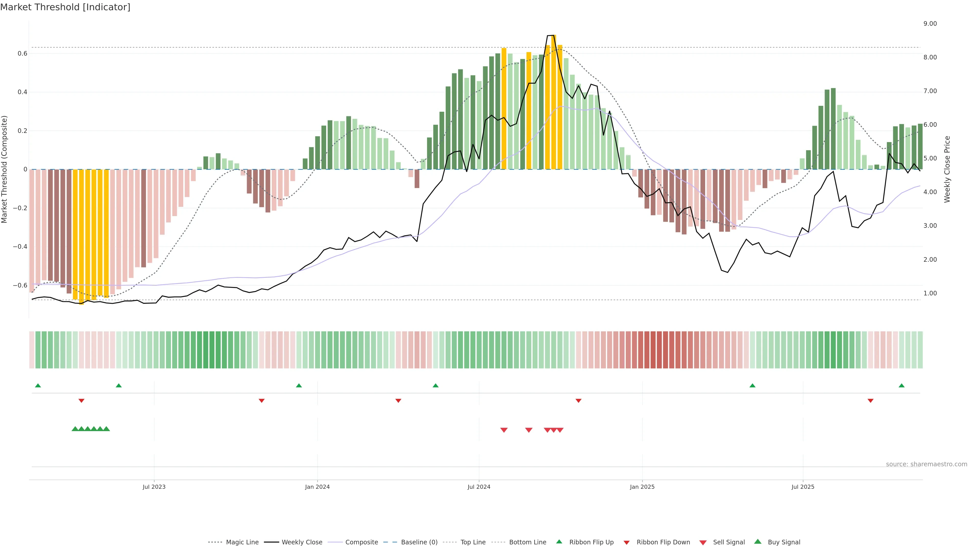Image resolution: width=980 pixels, height=551 pixels.
Task: Click the Jul 2025 x-axis label
Action: (x=803, y=487)
